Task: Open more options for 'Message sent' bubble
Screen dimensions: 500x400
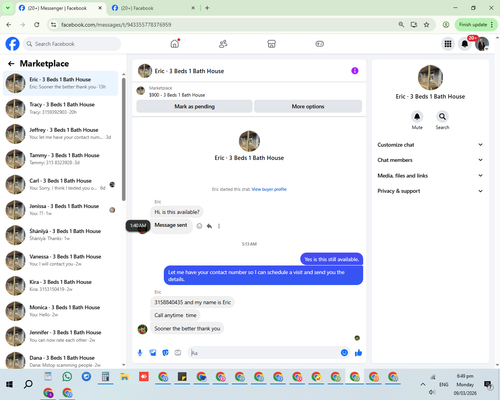Action: [x=219, y=226]
